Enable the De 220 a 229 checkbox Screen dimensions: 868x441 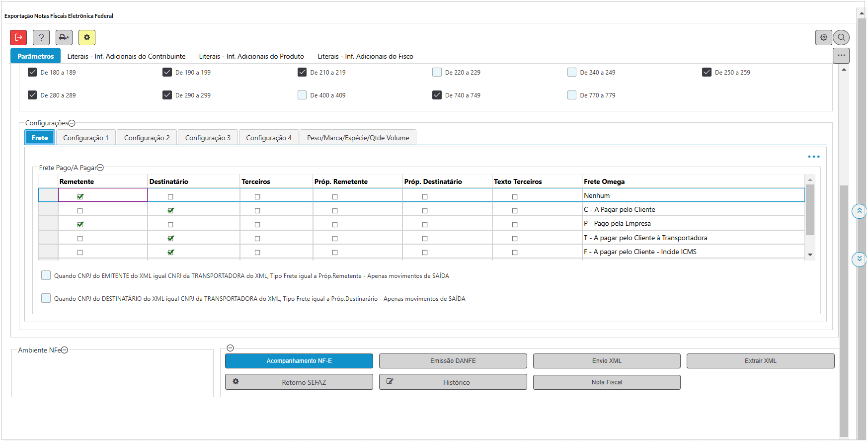pos(437,72)
